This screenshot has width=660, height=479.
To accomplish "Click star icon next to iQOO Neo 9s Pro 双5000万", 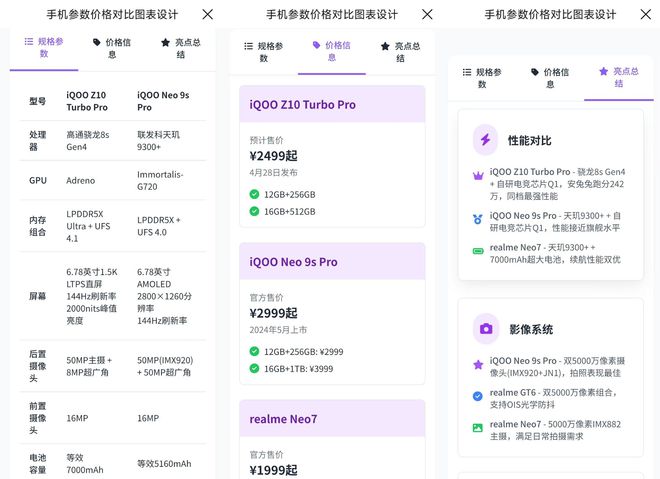I will (x=478, y=365).
